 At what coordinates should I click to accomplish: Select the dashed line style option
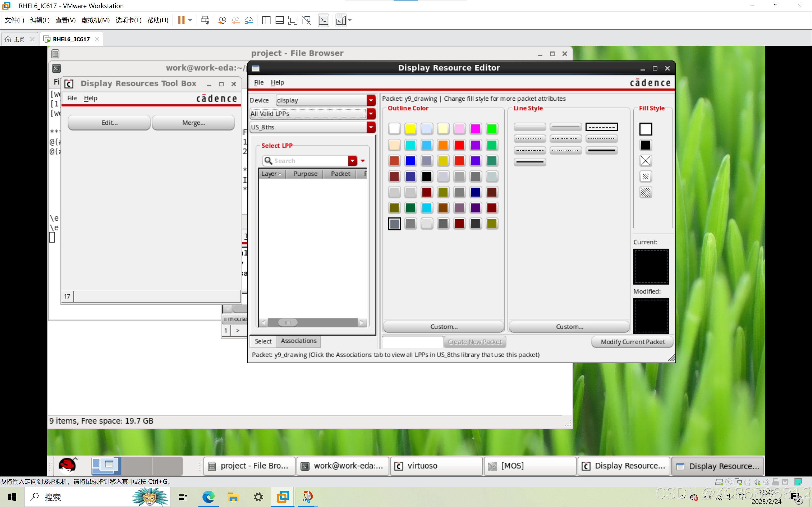click(601, 127)
